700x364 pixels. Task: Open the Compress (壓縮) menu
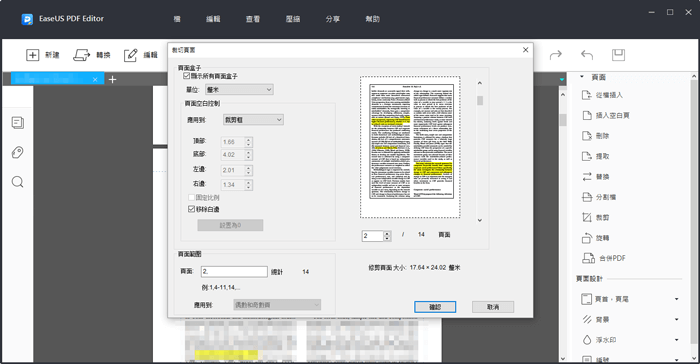(293, 19)
